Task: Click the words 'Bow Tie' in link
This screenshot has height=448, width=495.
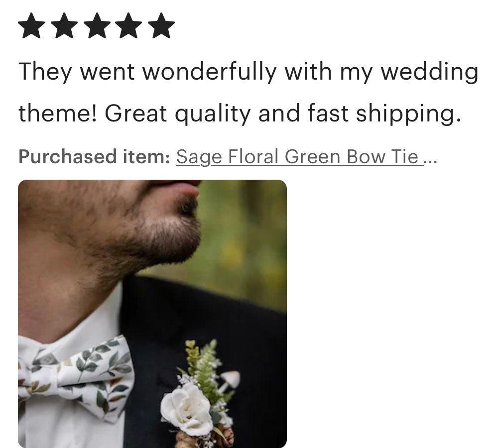Action: (382, 157)
